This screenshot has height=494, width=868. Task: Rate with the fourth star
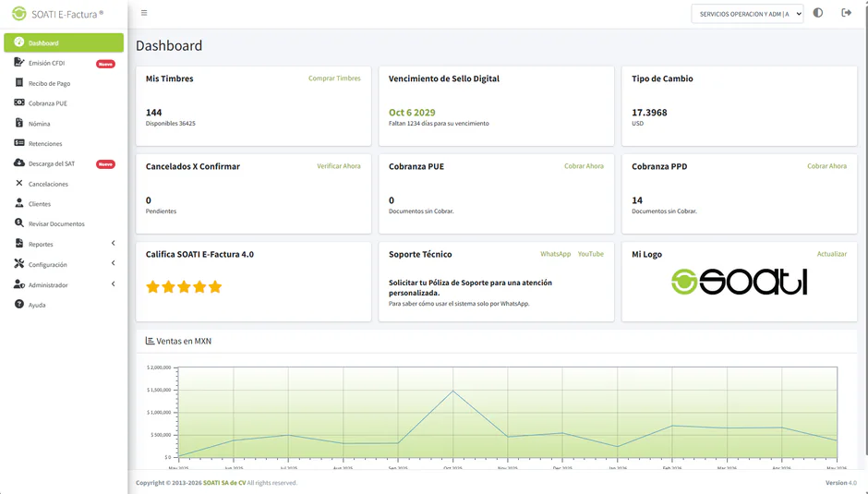(x=199, y=286)
